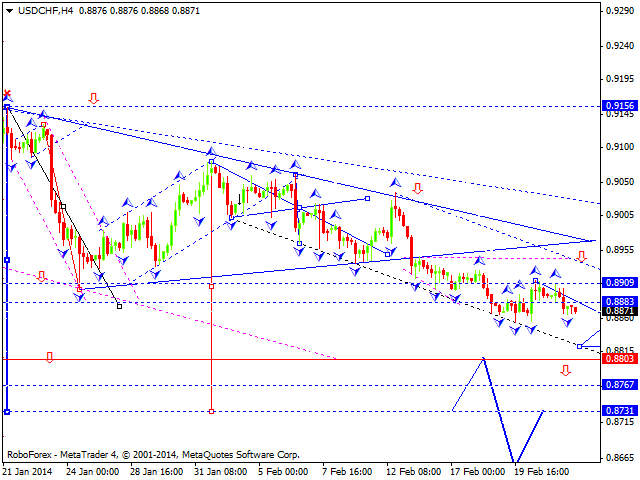Click the square handle atop the 31 Jan peak
The image size is (640, 480).
pyautogui.click(x=212, y=161)
